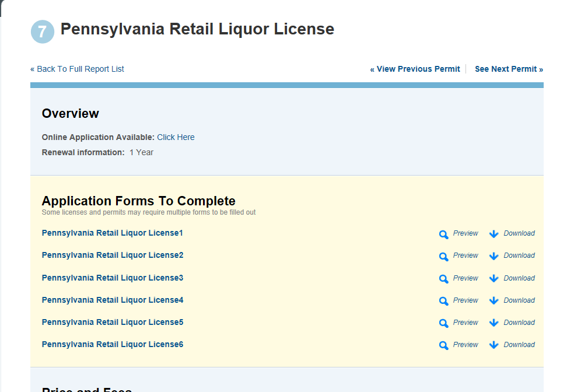This screenshot has height=392, width=567.
Task: Click the download arrow icon for License1
Action: [x=494, y=234]
